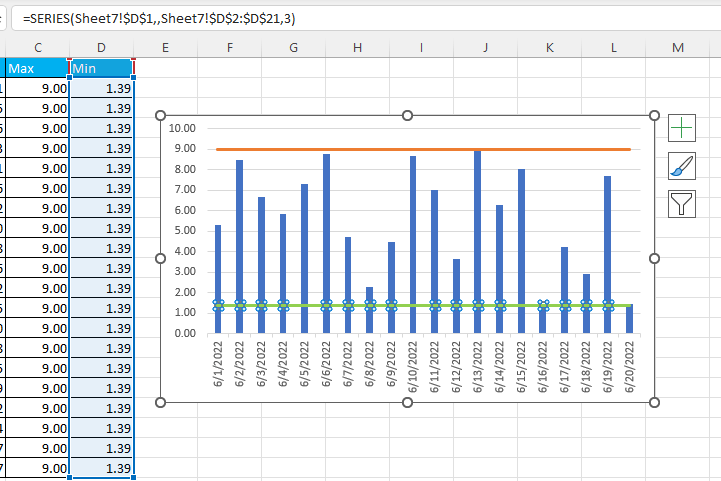Click the 6/20/2022 short blue bar
The height and width of the screenshot is (481, 721).
[629, 321]
